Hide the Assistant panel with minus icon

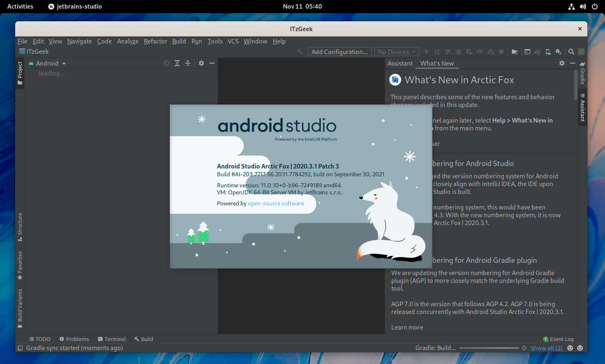(x=573, y=63)
